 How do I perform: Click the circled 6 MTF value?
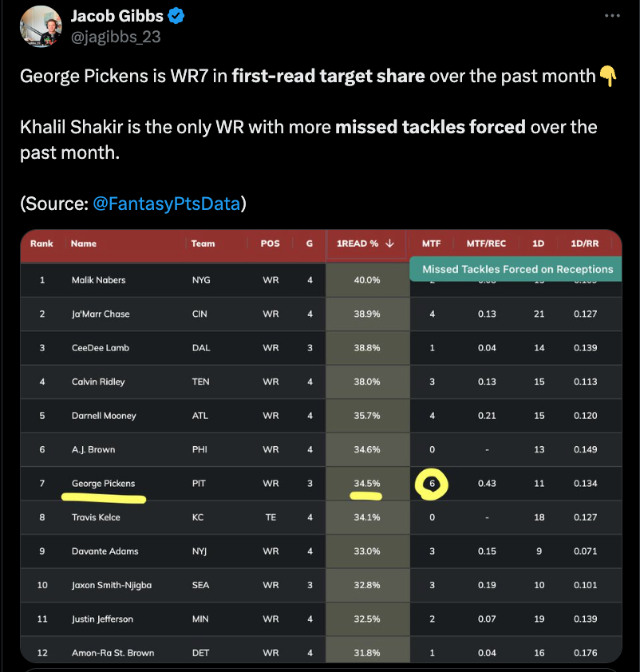[432, 484]
